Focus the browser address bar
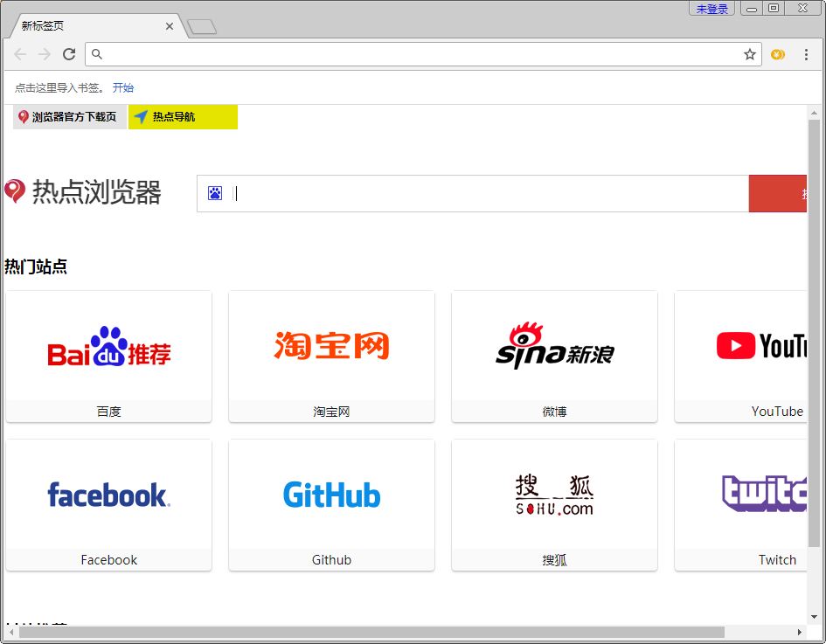 423,54
